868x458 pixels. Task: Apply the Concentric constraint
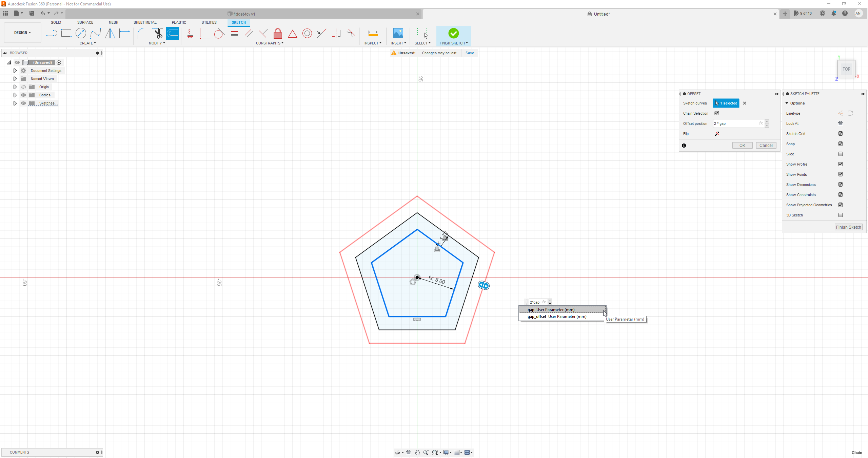click(307, 33)
